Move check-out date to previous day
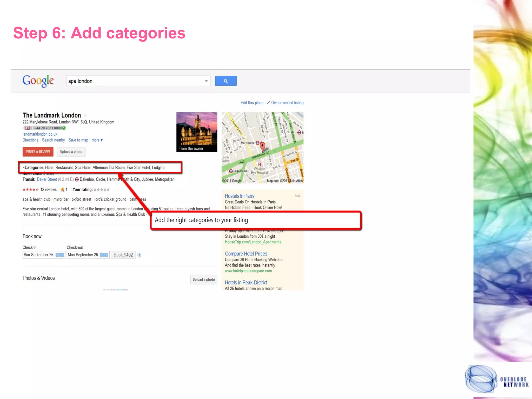Screen dimensions: 532x399 [102, 255]
